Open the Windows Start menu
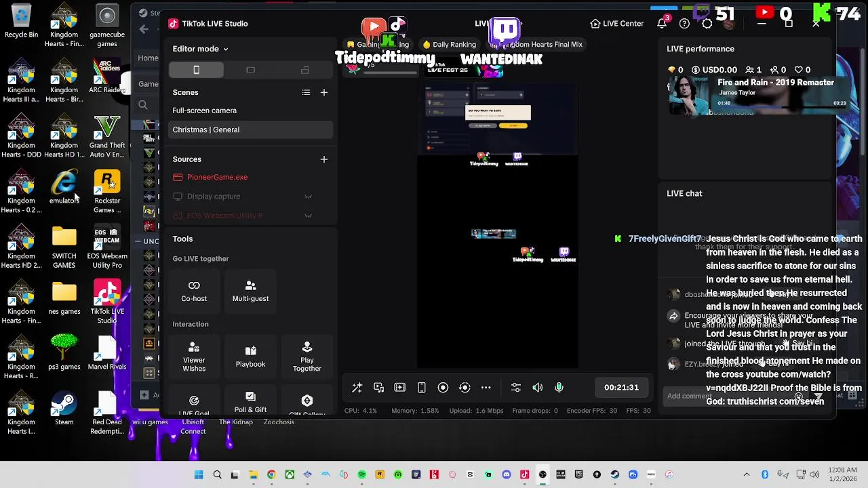Image resolution: width=868 pixels, height=488 pixels. (199, 474)
